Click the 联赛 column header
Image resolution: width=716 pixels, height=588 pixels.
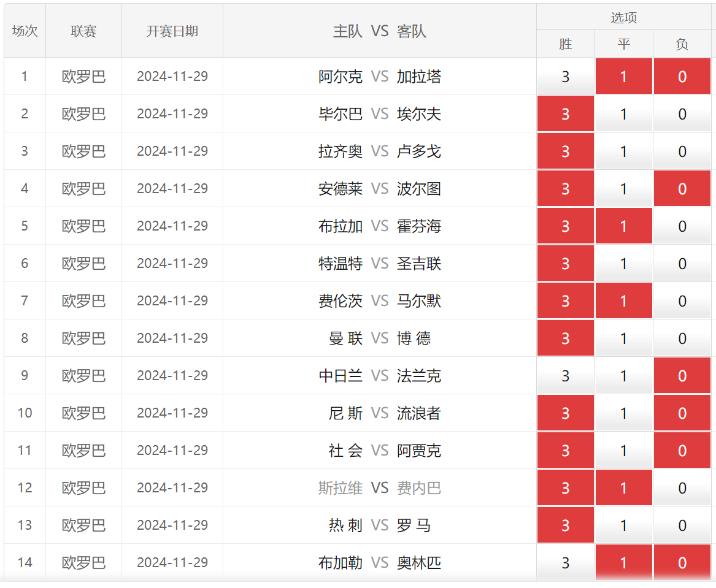click(x=83, y=31)
